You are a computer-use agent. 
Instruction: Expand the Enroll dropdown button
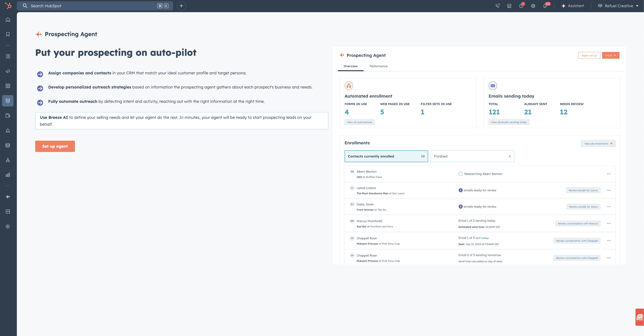pyautogui.click(x=610, y=55)
